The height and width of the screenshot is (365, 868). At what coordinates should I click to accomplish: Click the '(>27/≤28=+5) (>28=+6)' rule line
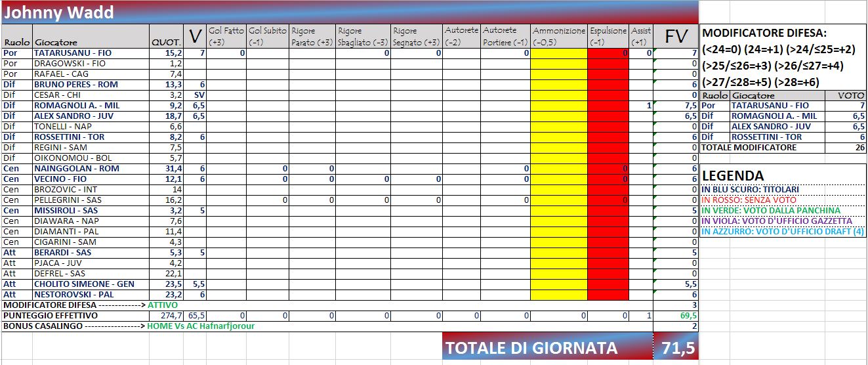pyautogui.click(x=762, y=82)
